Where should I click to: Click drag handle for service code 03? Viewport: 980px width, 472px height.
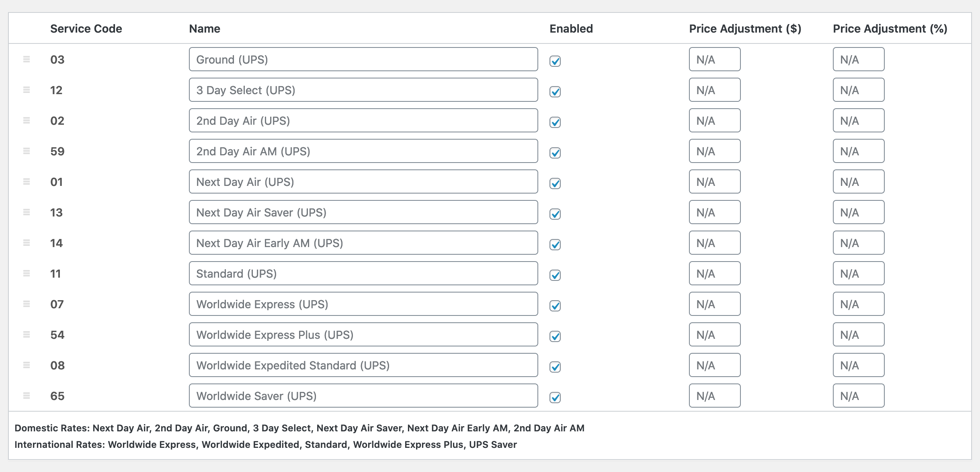[x=27, y=59]
